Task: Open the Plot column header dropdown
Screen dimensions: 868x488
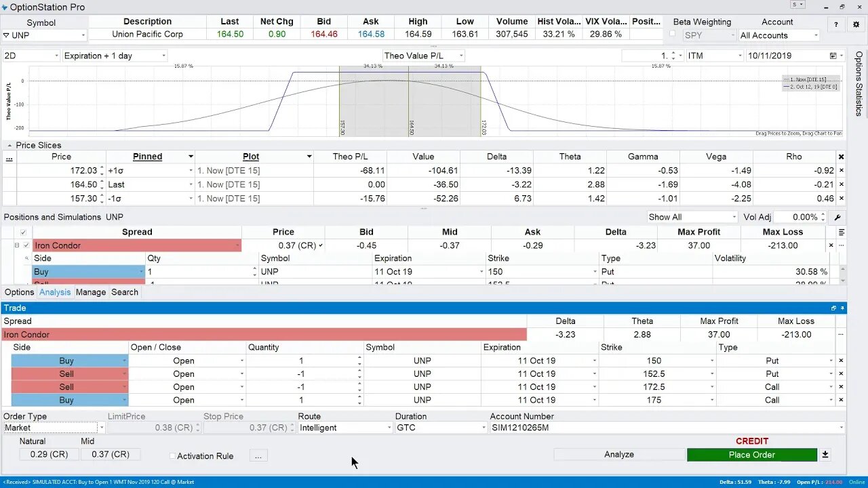Action: point(309,157)
